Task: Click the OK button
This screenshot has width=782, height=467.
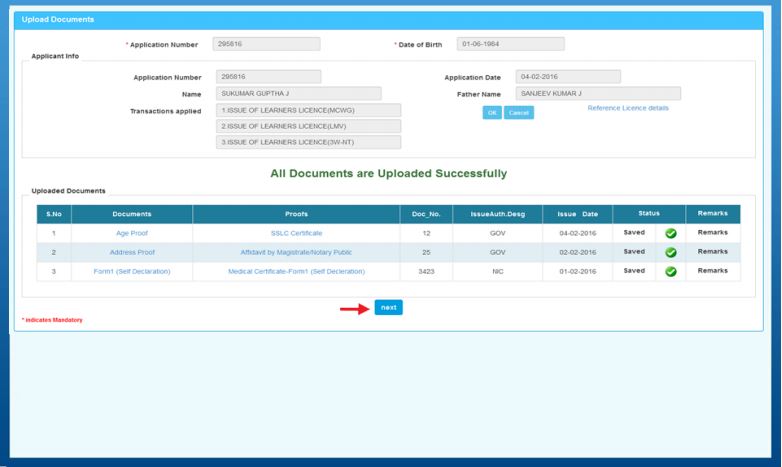Action: pyautogui.click(x=493, y=112)
